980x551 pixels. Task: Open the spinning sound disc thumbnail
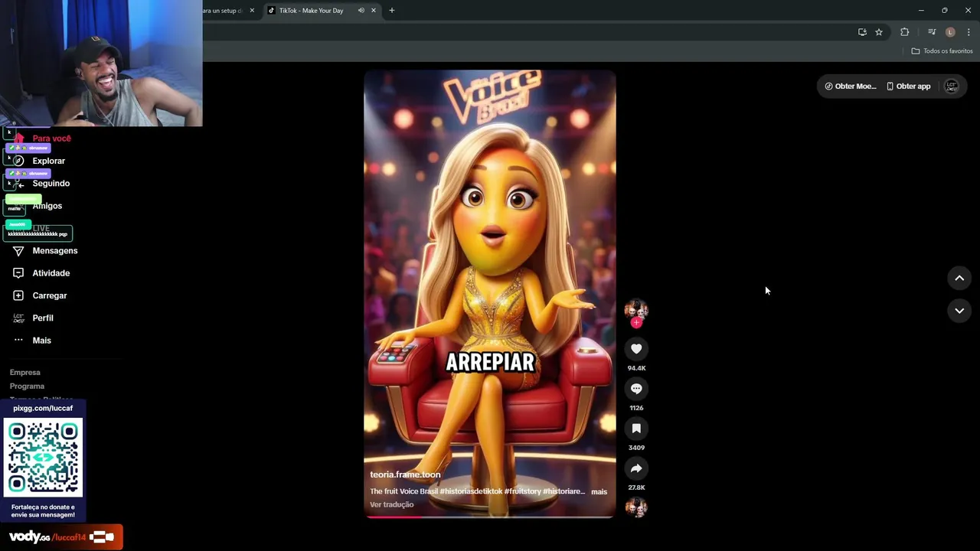636,507
